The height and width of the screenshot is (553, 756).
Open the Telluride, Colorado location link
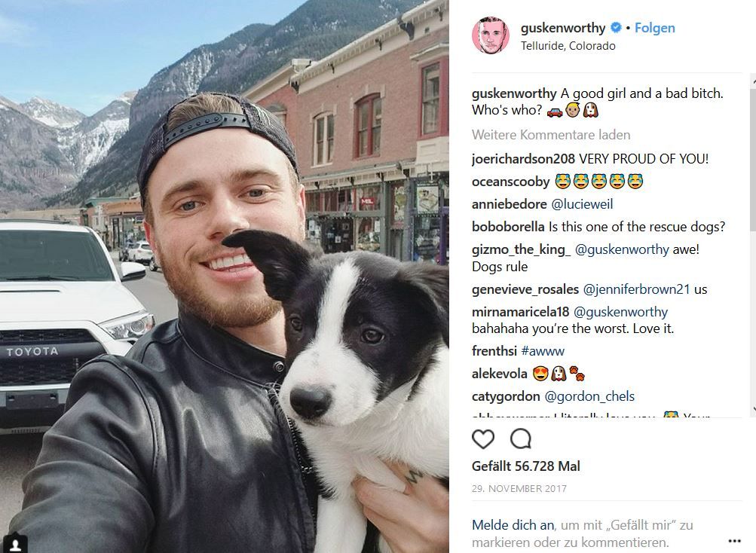[568, 46]
